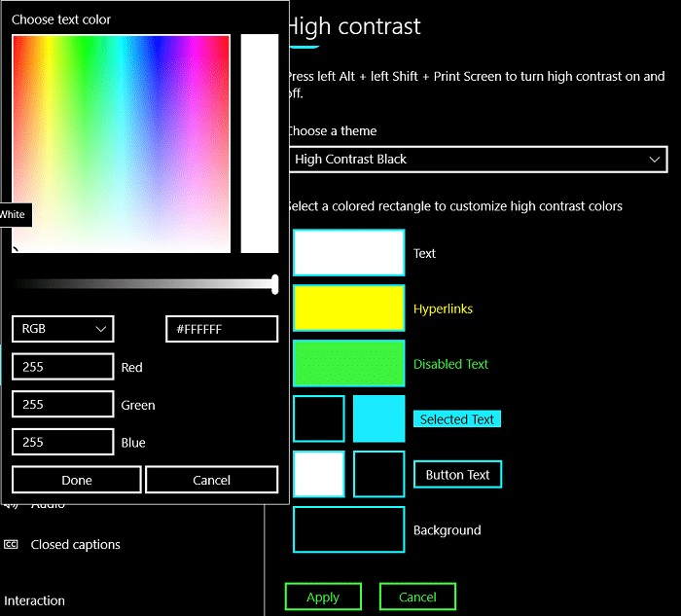Image resolution: width=681 pixels, height=616 pixels.
Task: Click the Closed captions CC icon
Action: coord(11,544)
